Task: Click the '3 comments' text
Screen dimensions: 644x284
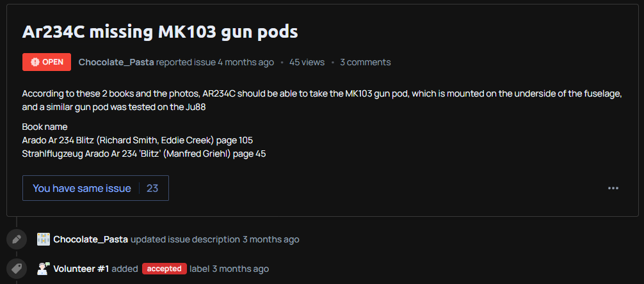Action: 365,62
